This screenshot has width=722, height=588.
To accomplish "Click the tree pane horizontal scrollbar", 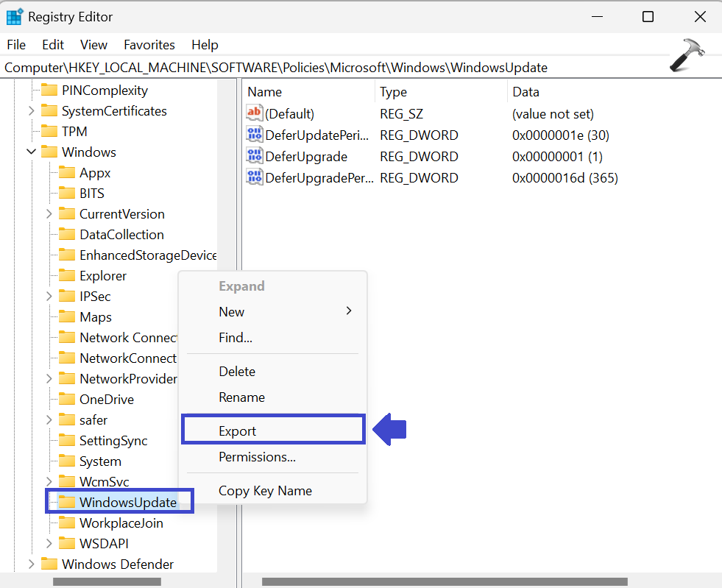I will pos(107,581).
